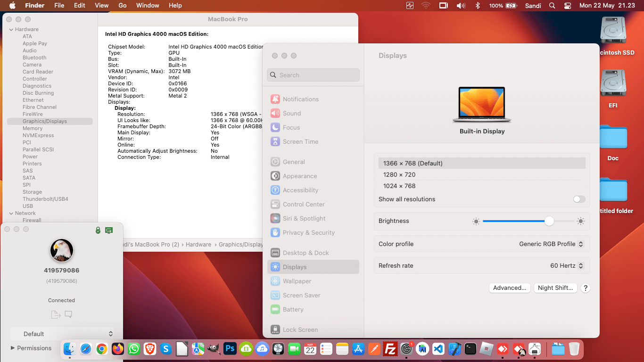Click the green lock security icon
Image resolution: width=644 pixels, height=362 pixels.
98,230
